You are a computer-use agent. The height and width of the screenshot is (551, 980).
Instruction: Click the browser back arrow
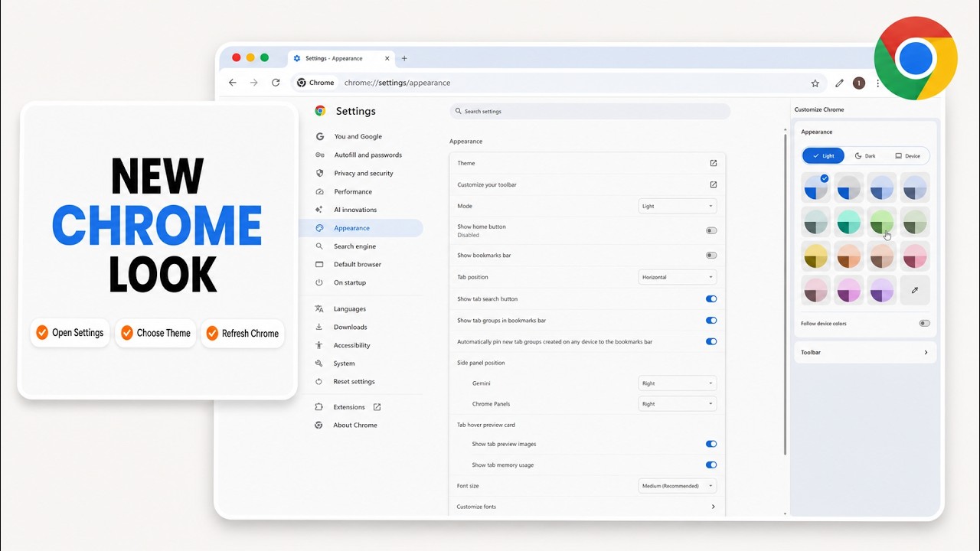233,83
